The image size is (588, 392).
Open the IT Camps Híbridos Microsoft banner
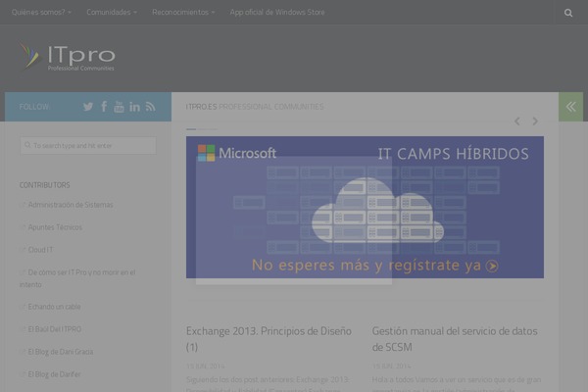tap(365, 207)
